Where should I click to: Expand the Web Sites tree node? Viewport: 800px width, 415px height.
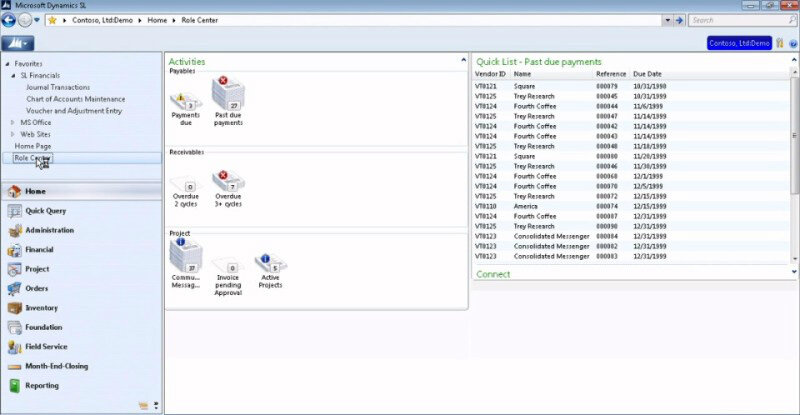point(13,133)
